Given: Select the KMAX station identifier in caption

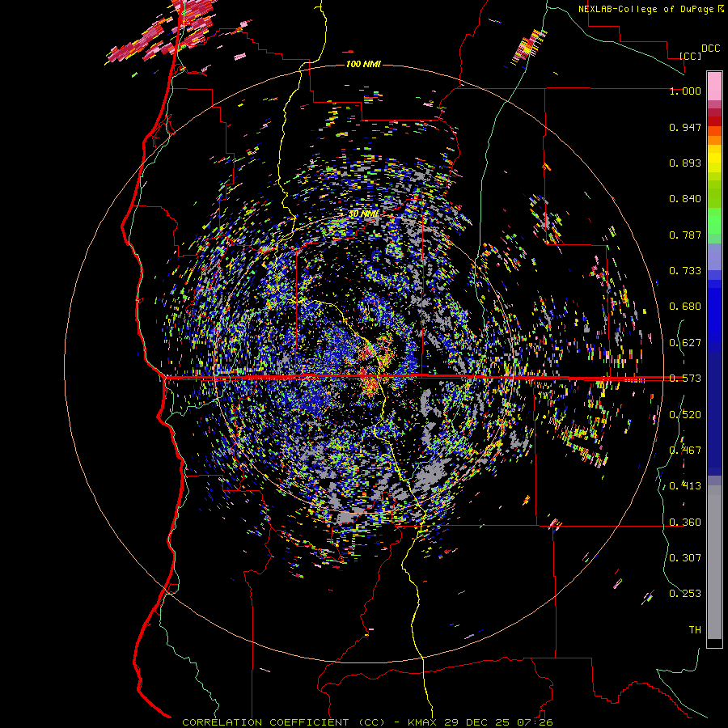Looking at the screenshot, I should coord(422,722).
